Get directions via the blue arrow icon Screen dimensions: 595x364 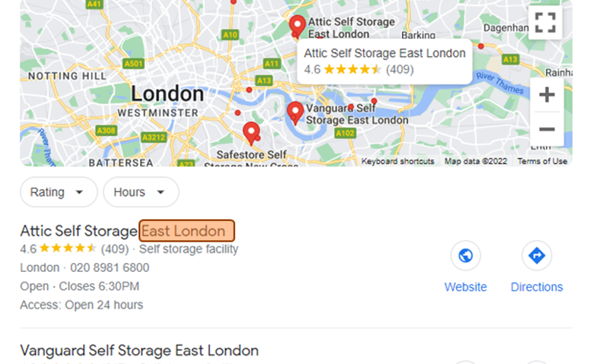pos(537,255)
